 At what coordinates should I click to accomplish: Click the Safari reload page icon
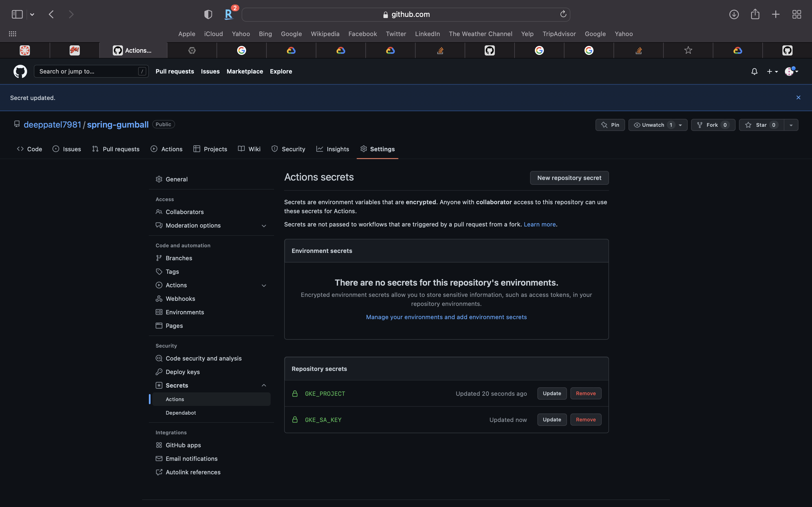pyautogui.click(x=563, y=14)
